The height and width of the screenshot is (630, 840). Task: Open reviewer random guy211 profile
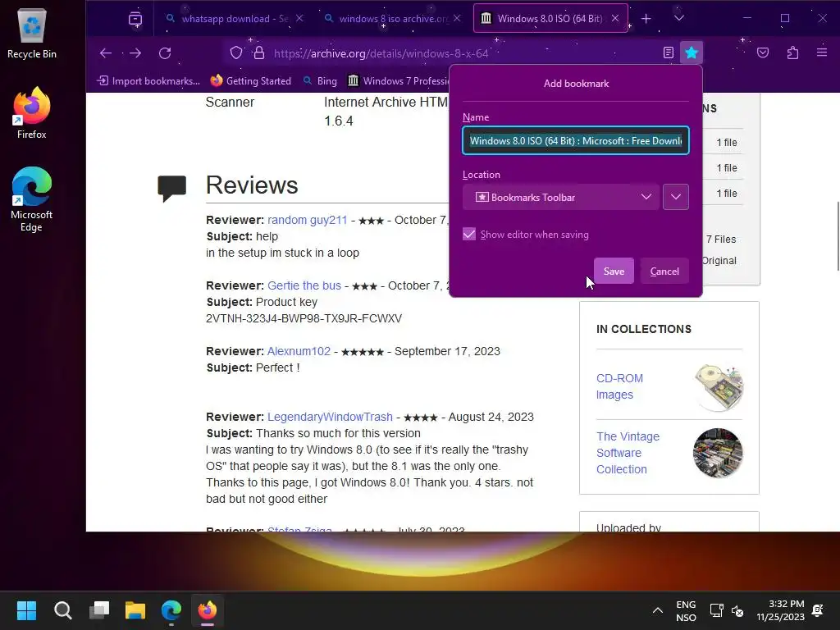point(307,220)
